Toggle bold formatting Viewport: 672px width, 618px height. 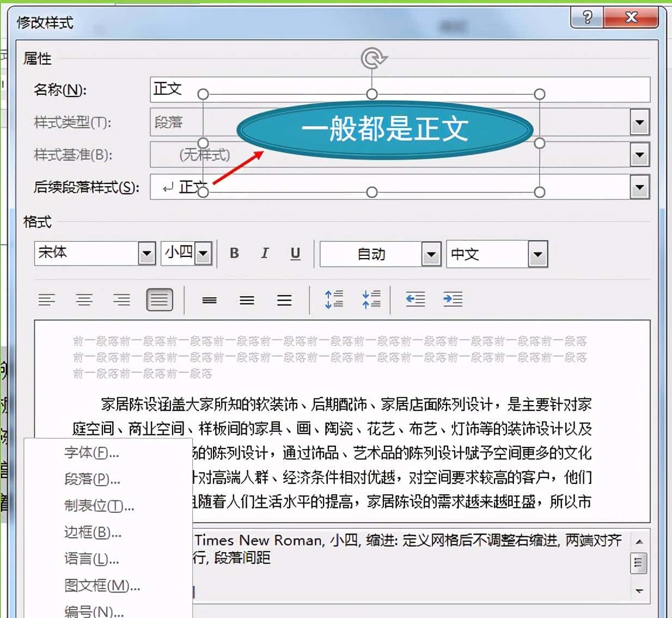[234, 253]
